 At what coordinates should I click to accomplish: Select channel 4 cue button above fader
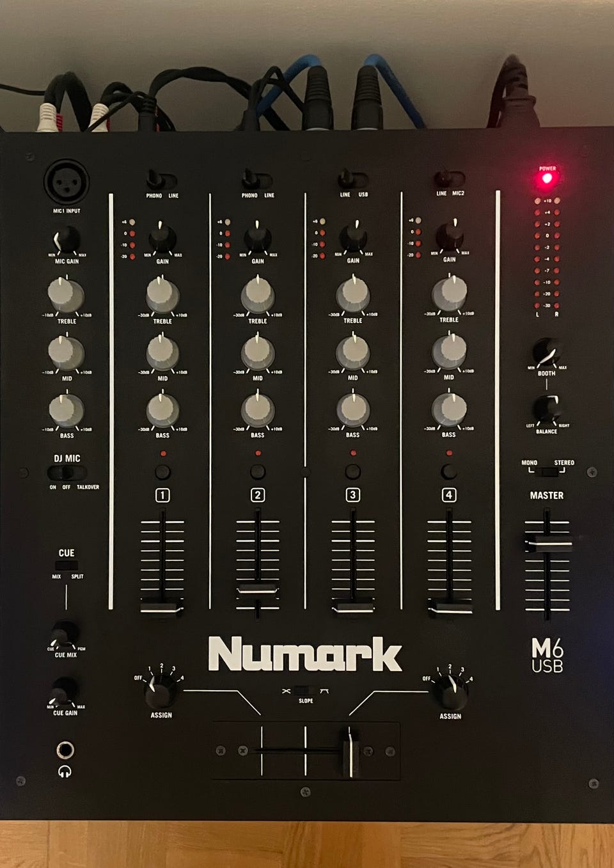[x=450, y=472]
